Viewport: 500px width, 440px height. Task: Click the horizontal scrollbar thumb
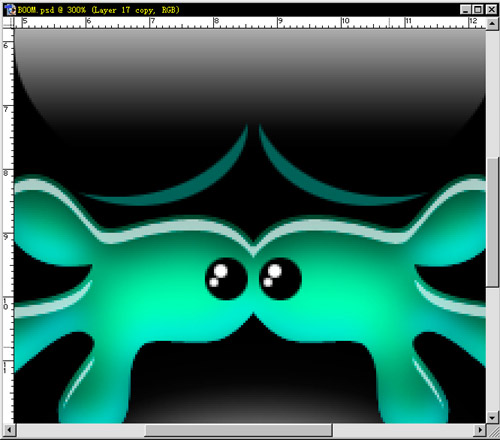point(239,430)
